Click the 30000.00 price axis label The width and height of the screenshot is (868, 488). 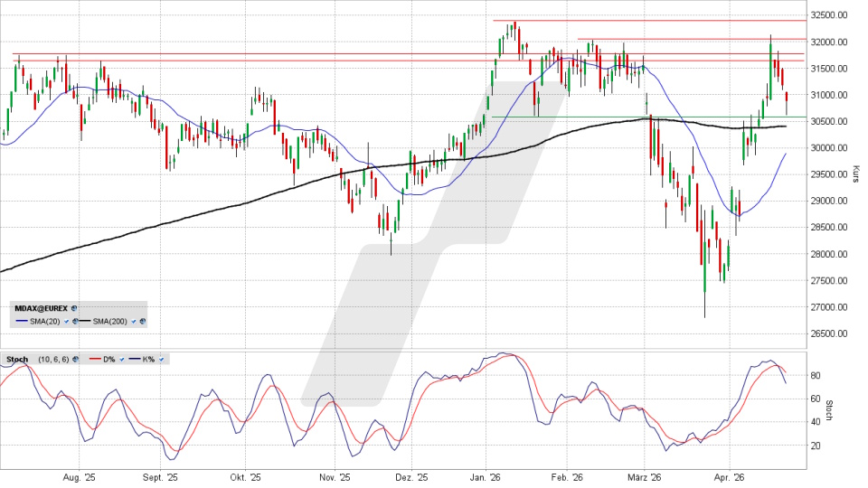(829, 147)
